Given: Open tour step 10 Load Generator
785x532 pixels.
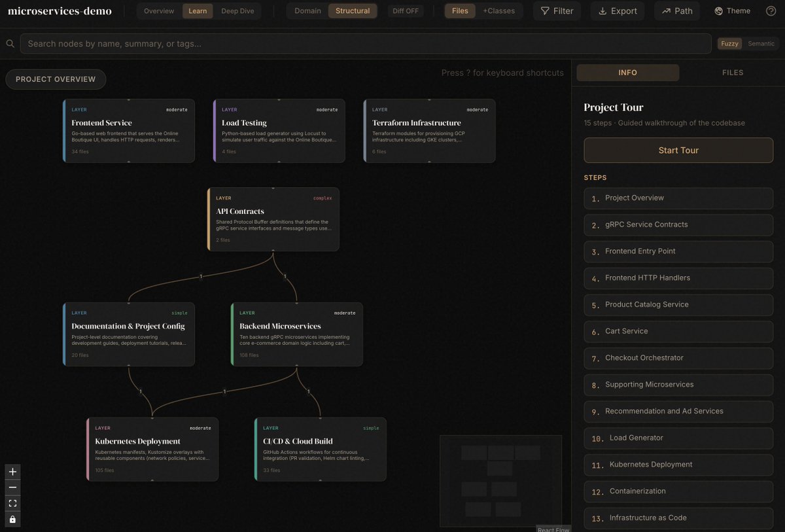Looking at the screenshot, I should click(678, 438).
